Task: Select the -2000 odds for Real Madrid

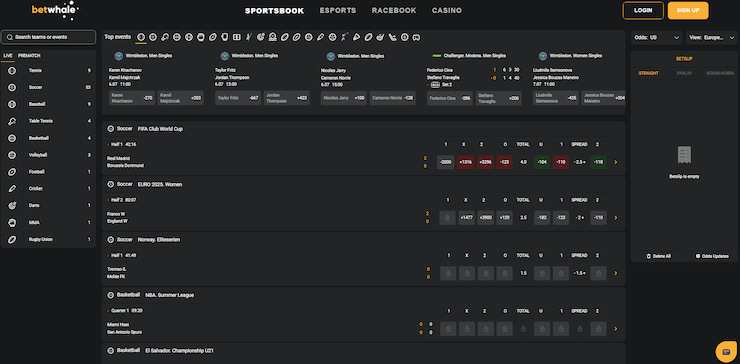Action: [446, 162]
